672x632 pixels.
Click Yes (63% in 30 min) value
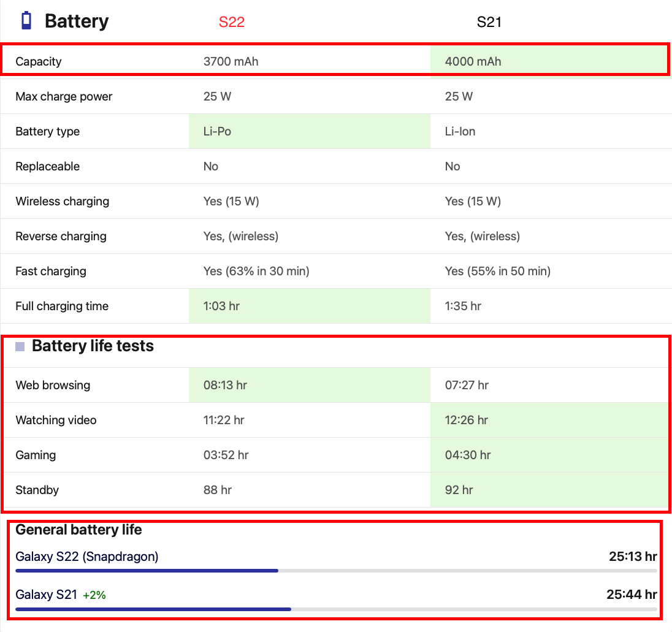pos(256,271)
